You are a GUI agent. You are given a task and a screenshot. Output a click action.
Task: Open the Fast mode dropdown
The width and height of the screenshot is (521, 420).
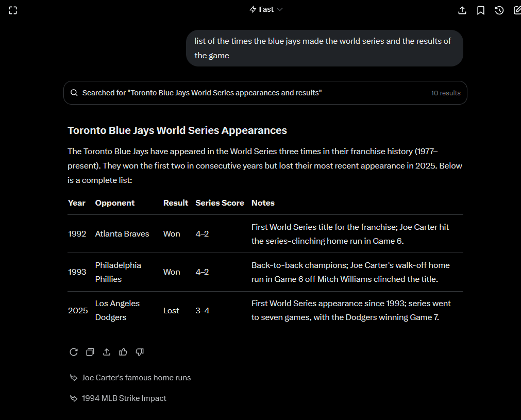(266, 9)
